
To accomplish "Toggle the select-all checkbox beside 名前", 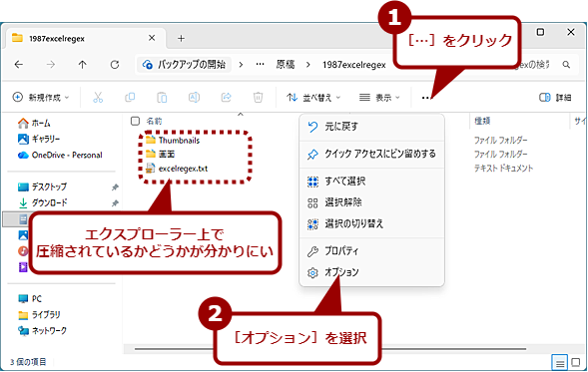I will pos(135,121).
